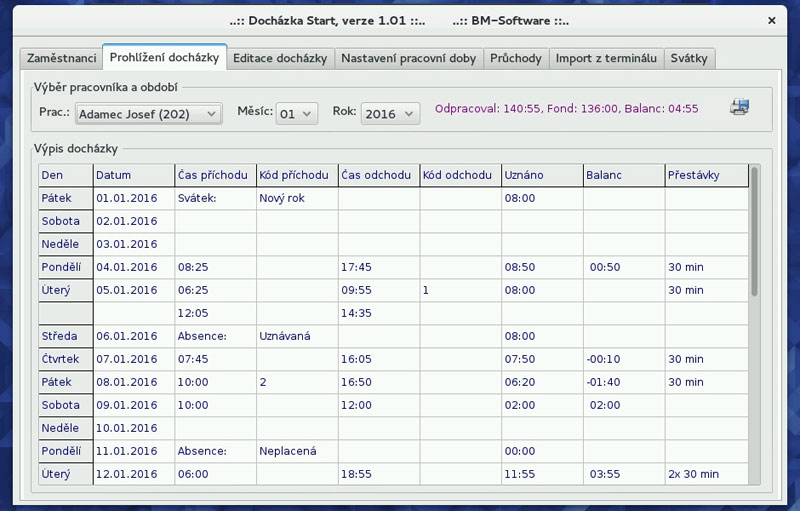The height and width of the screenshot is (511, 800).
Task: Open the Editace docházky tab
Action: pyautogui.click(x=280, y=58)
